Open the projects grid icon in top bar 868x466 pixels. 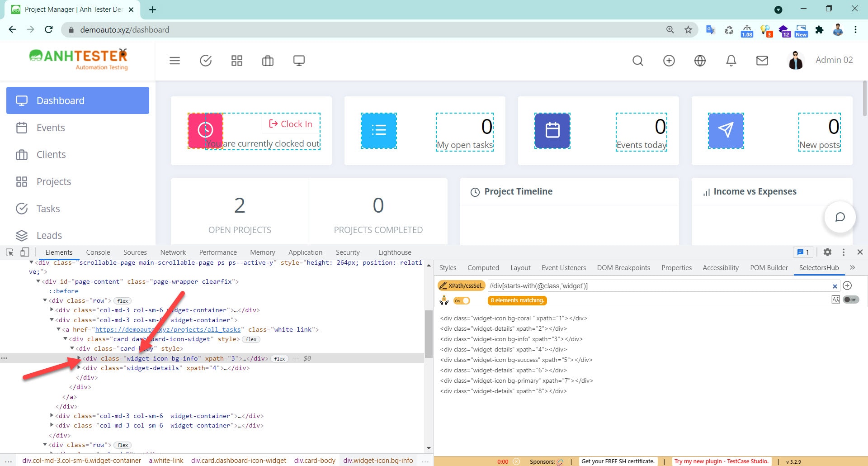237,61
